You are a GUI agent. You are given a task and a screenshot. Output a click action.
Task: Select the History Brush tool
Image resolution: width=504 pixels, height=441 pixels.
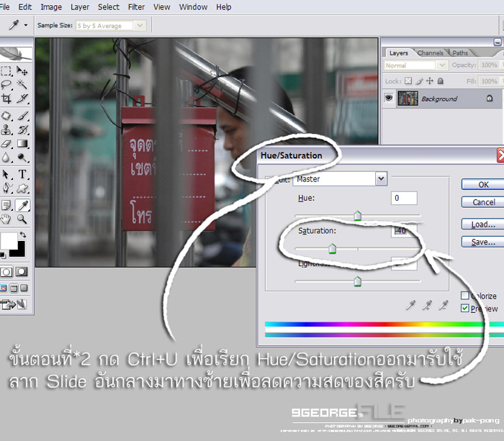tap(22, 129)
